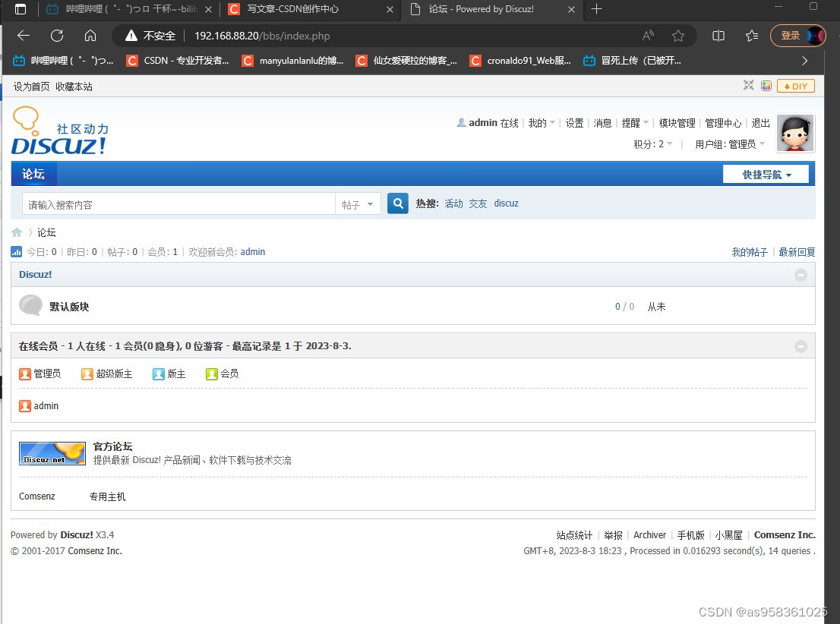Click the DIY button

point(795,87)
